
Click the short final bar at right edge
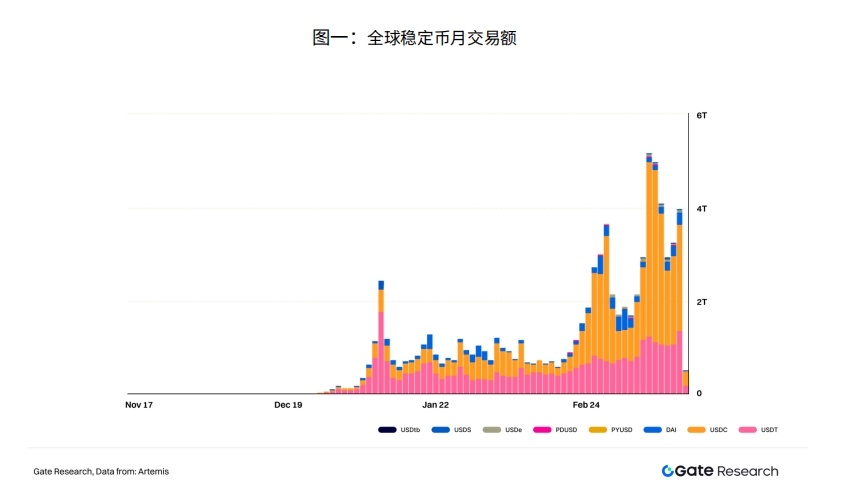[685, 382]
